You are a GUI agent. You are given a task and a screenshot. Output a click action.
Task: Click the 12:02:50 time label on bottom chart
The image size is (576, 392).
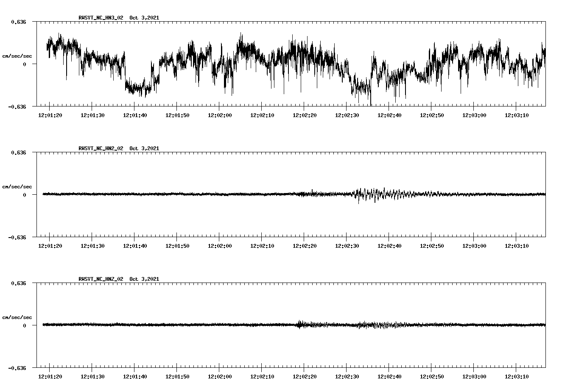pyautogui.click(x=432, y=377)
